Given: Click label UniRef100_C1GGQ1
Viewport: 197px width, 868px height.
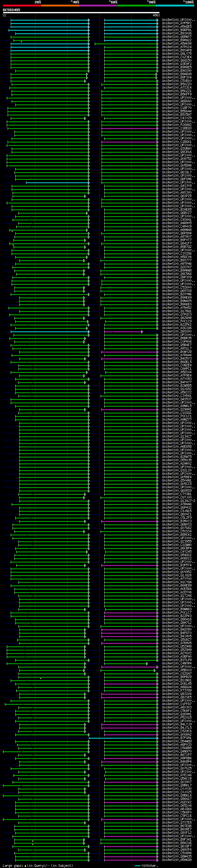Looking at the screenshot, I should 177,413.
